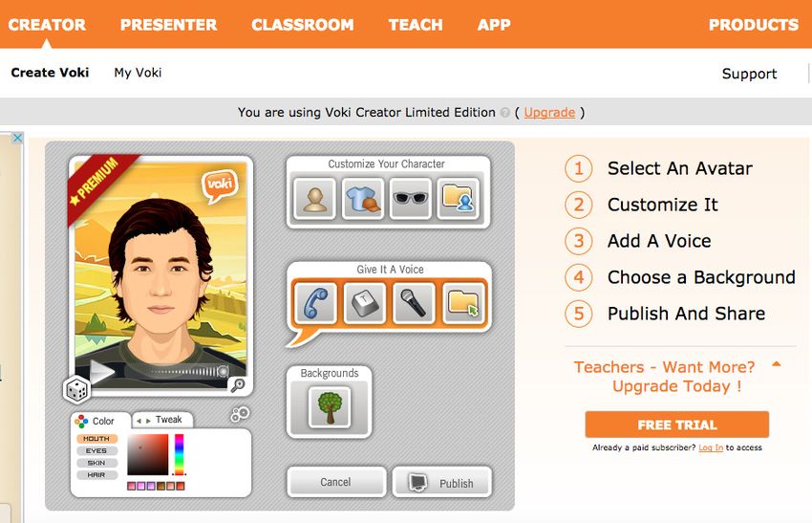Choose the upload audio folder icon
The image size is (812, 523).
462,303
